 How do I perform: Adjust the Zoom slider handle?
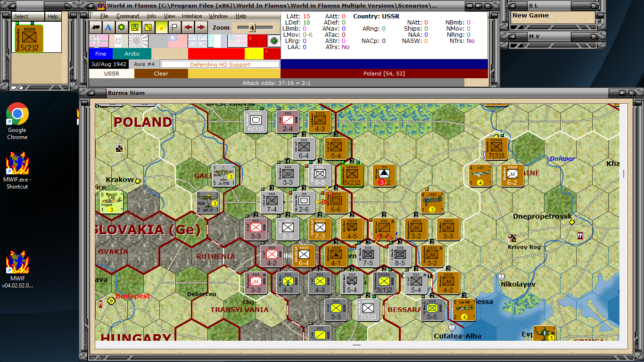tap(252, 27)
